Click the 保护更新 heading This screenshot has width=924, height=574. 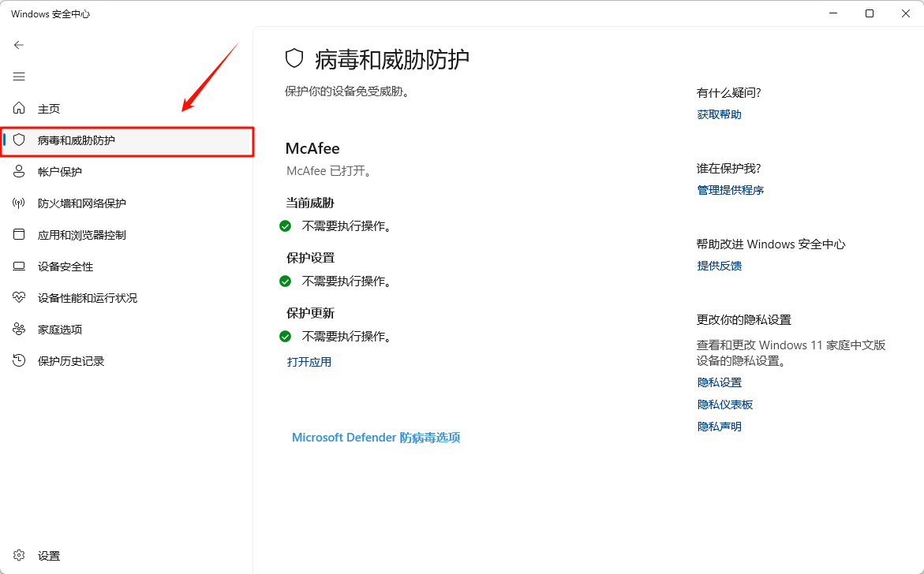(310, 313)
